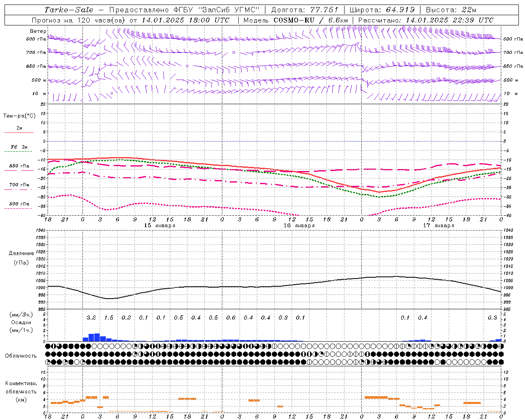Click the '15 января' date label
This screenshot has height=420, width=525.
160,226
